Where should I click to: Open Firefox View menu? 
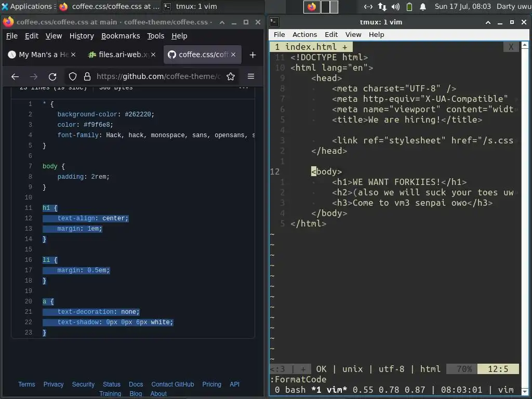coord(54,36)
